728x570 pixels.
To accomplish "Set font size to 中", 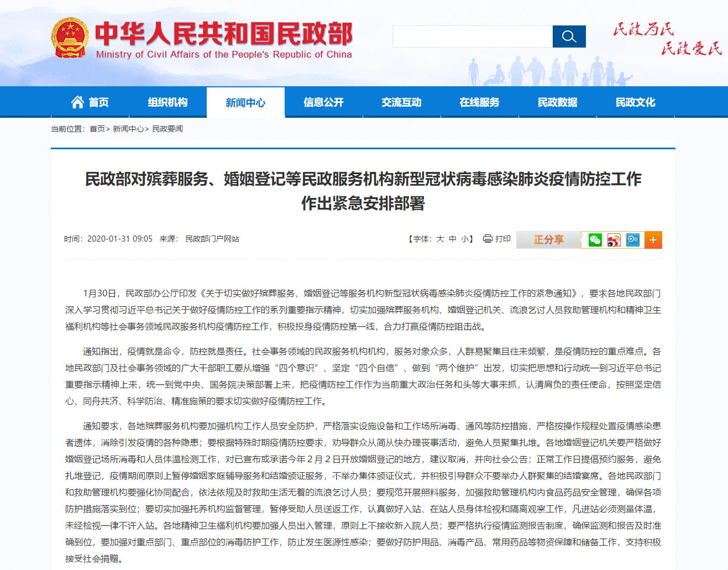I will coord(453,239).
